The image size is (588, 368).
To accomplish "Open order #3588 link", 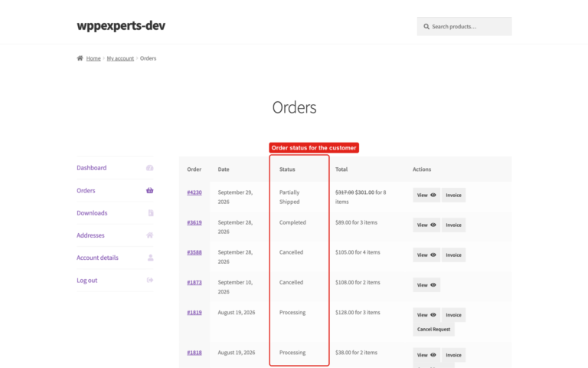I will (194, 252).
